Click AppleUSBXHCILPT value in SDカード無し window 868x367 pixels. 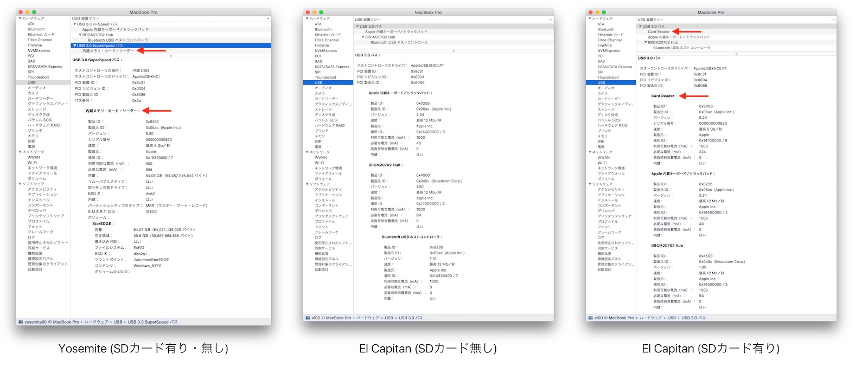point(427,65)
